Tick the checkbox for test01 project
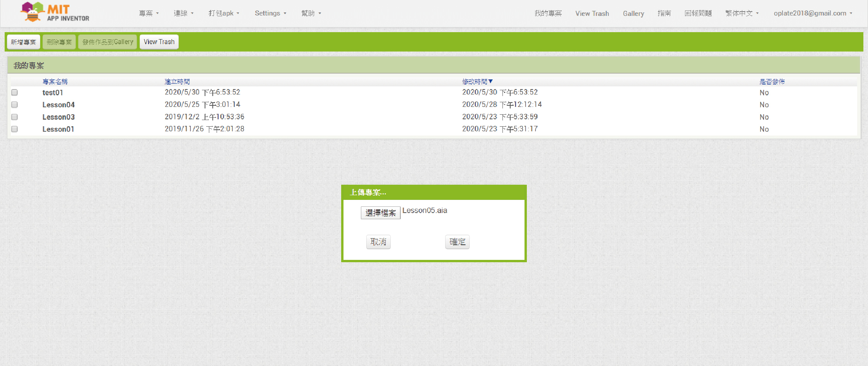 tap(15, 93)
